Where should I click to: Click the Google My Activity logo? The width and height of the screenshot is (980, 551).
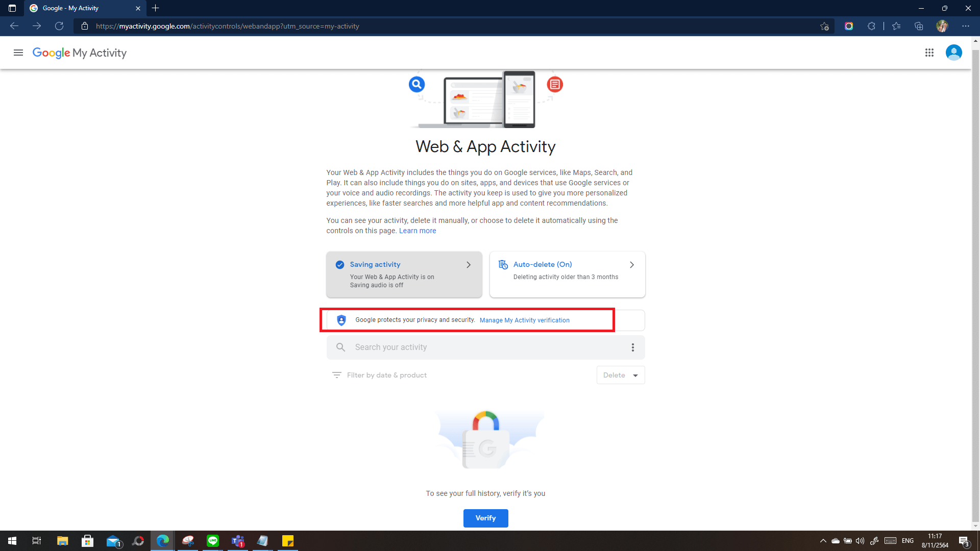80,53
